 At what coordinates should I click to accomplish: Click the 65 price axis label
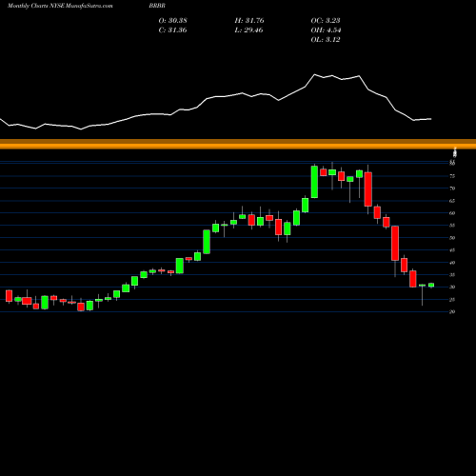pyautogui.click(x=452, y=201)
